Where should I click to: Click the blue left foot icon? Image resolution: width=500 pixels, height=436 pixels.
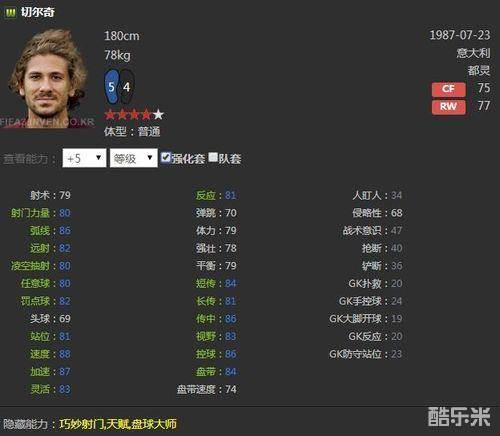(x=111, y=87)
